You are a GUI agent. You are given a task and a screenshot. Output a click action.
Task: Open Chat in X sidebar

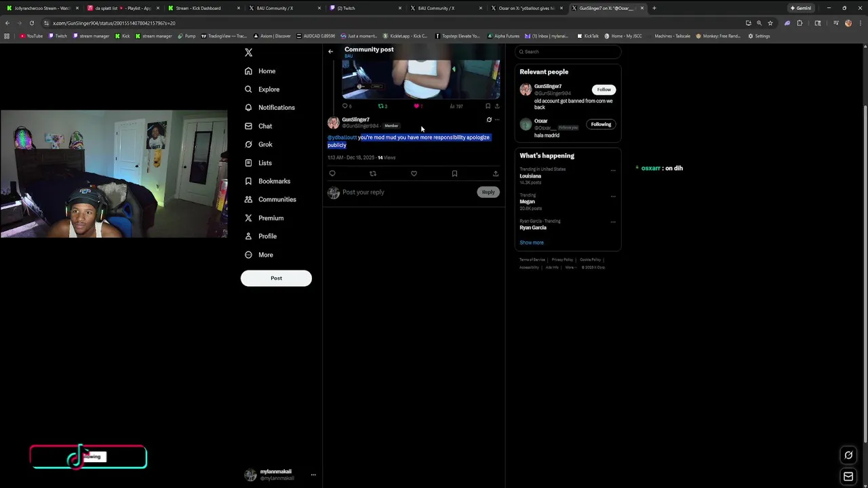[x=258, y=126]
